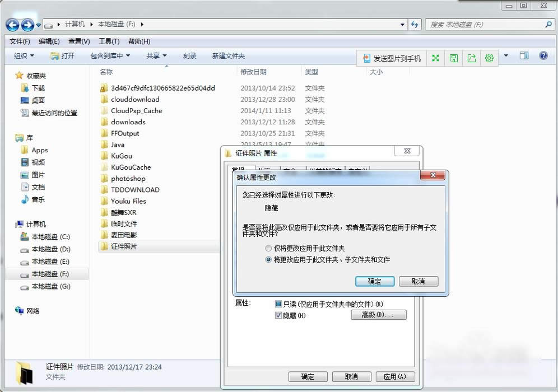Viewport: 558px width, 392px height.
Task: Select the 文档 library
Action: click(x=33, y=187)
